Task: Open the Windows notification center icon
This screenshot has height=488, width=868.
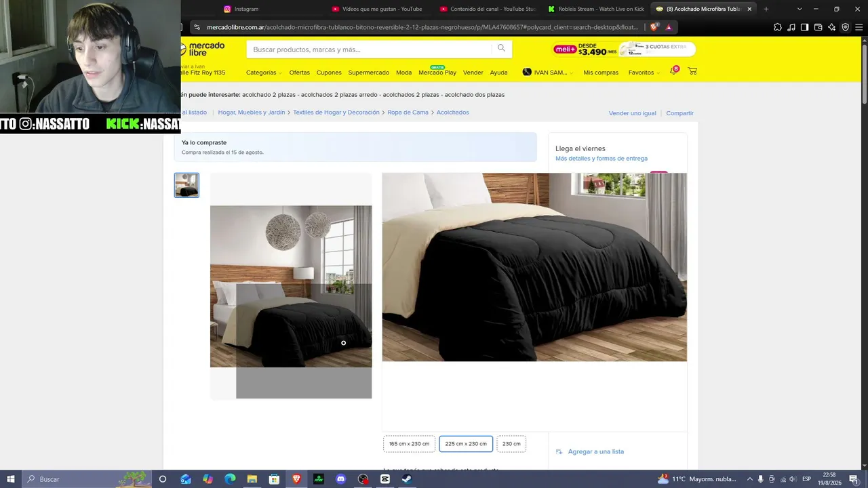Action: coord(853,479)
